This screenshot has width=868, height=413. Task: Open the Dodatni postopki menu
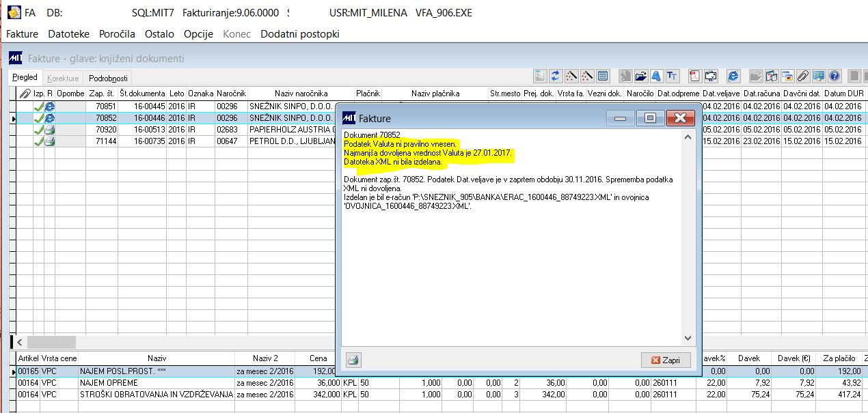pyautogui.click(x=299, y=34)
